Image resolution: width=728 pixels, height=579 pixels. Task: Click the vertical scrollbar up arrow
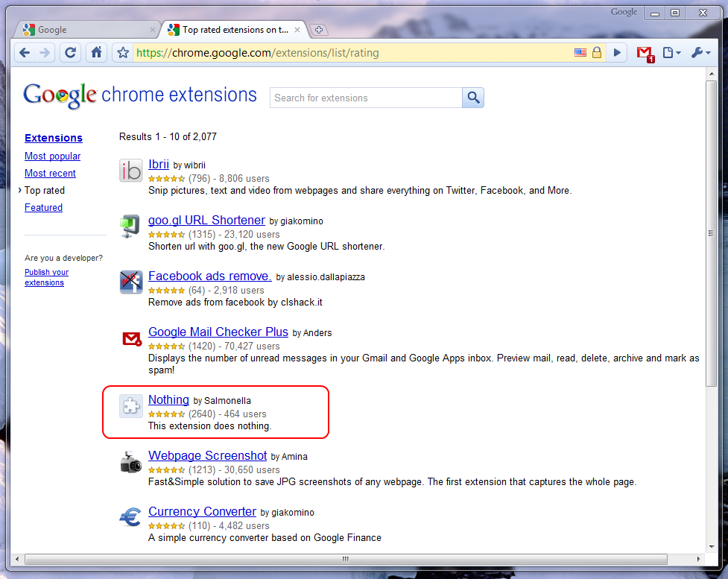tap(712, 73)
